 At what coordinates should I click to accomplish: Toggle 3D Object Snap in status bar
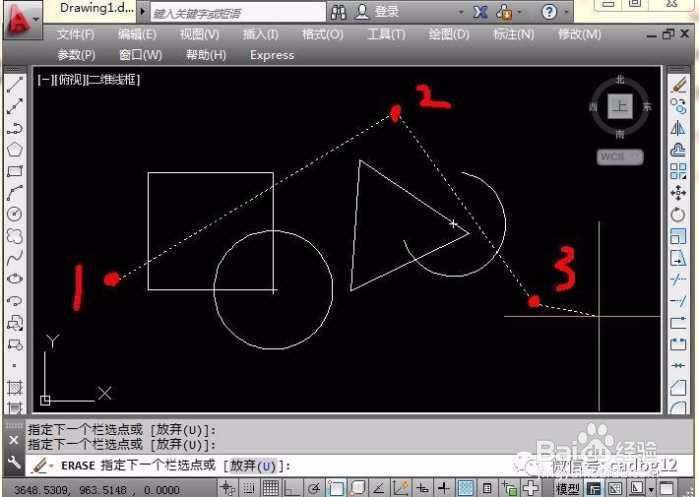pyautogui.click(x=357, y=488)
